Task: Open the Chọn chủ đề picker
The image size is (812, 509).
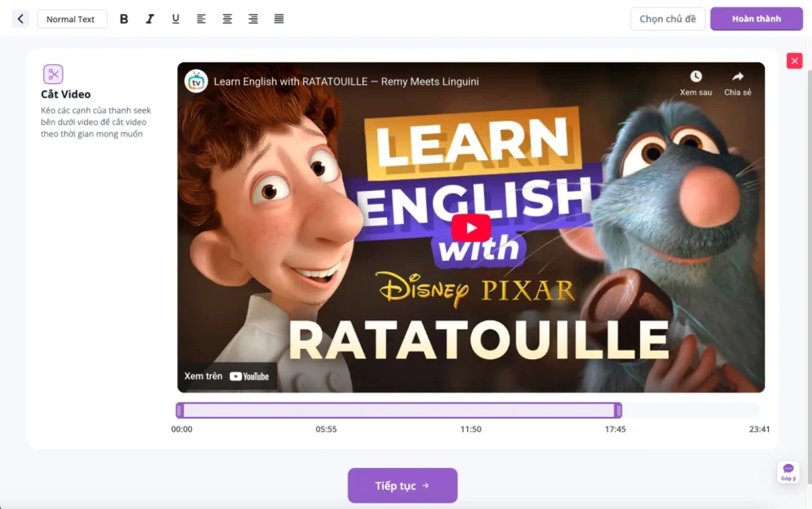Action: pyautogui.click(x=667, y=18)
